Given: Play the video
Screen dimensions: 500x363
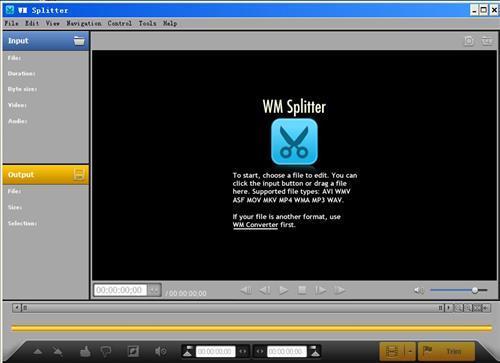Looking at the screenshot, I should click(x=284, y=290).
